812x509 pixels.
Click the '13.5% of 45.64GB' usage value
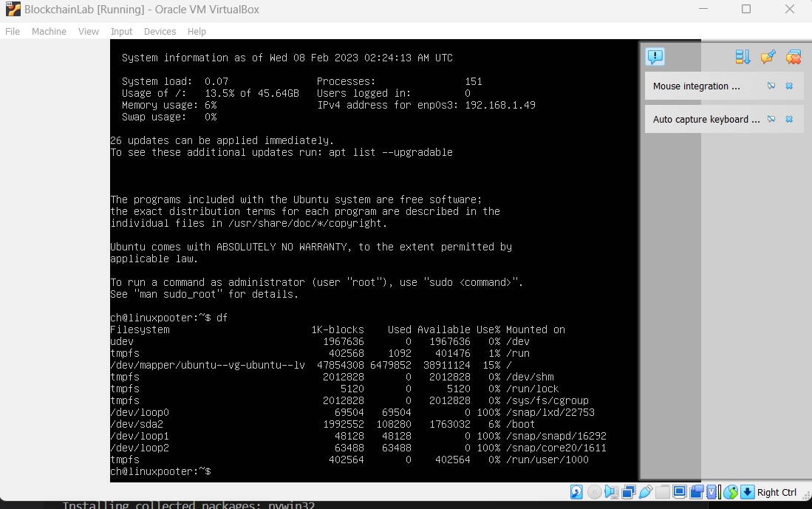pos(252,94)
